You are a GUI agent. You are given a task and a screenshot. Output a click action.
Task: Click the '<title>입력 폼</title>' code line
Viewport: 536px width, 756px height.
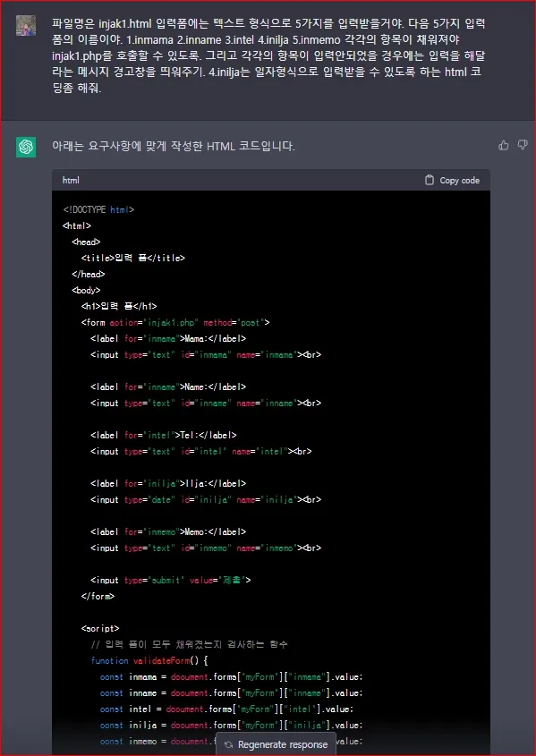[x=133, y=258]
